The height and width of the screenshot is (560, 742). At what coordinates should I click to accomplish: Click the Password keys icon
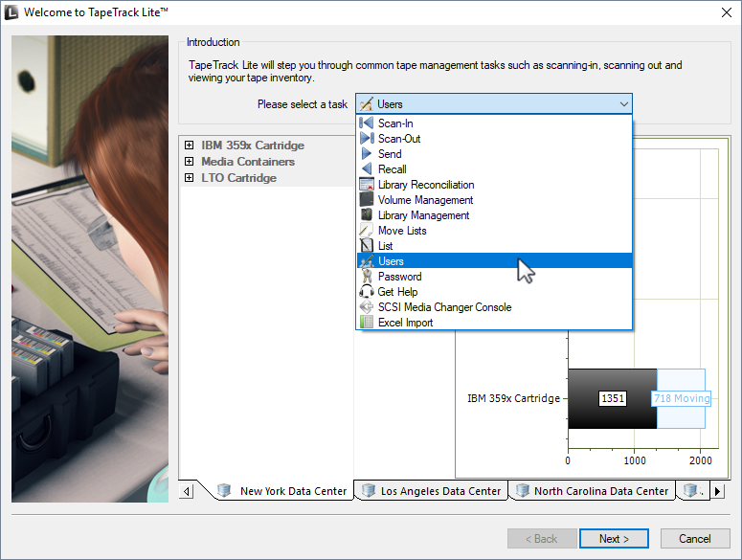(x=367, y=277)
